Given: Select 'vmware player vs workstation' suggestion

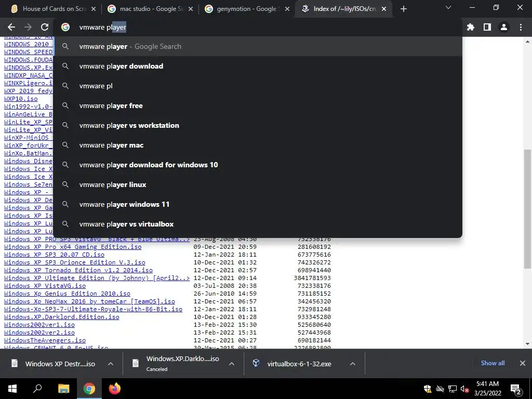Looking at the screenshot, I should pyautogui.click(x=258, y=125).
